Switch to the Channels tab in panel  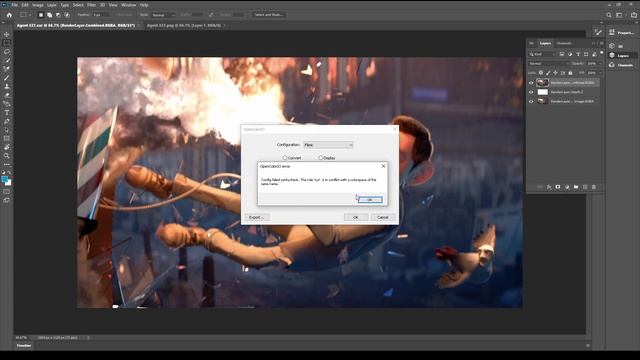point(564,43)
